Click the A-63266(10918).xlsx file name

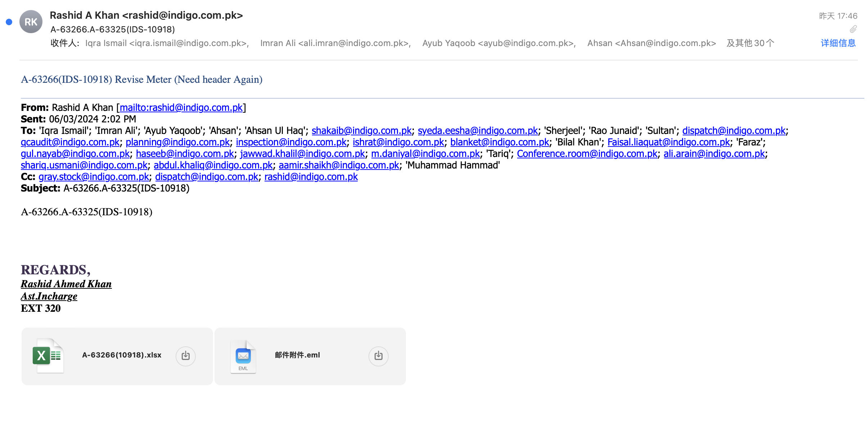[122, 355]
